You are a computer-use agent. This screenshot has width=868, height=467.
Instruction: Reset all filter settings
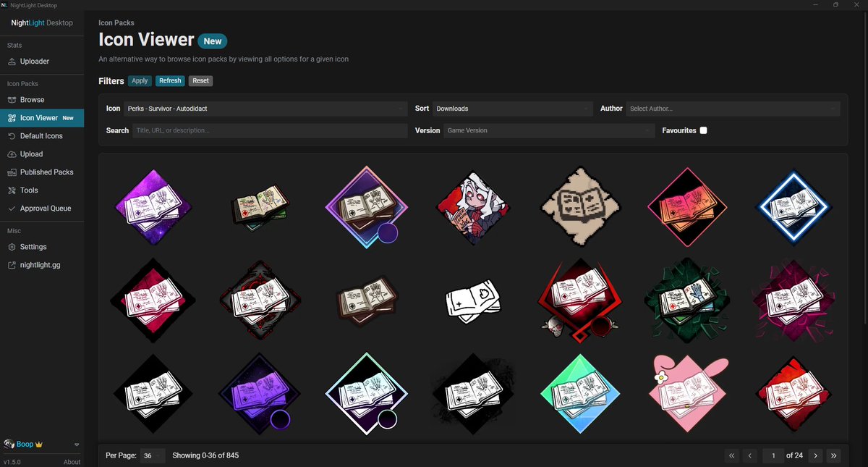(x=200, y=80)
